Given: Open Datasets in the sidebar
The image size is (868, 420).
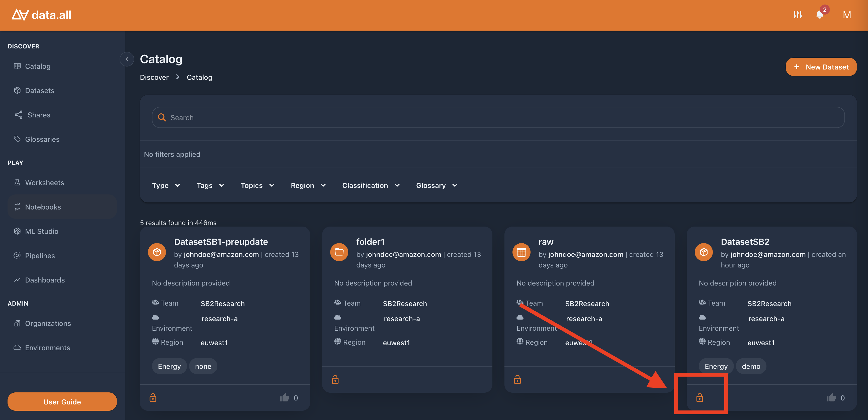Looking at the screenshot, I should click(62, 90).
